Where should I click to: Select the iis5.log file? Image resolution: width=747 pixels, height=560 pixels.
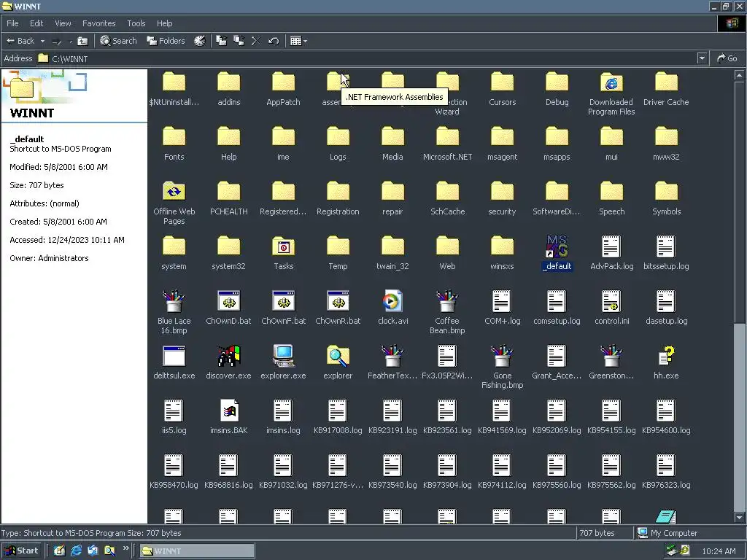point(174,418)
